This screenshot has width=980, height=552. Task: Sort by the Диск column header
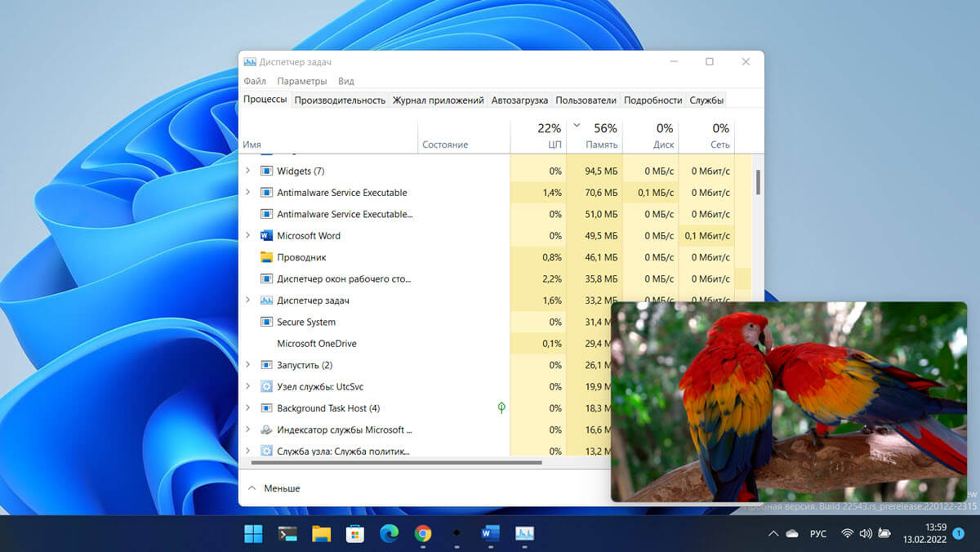[x=650, y=136]
